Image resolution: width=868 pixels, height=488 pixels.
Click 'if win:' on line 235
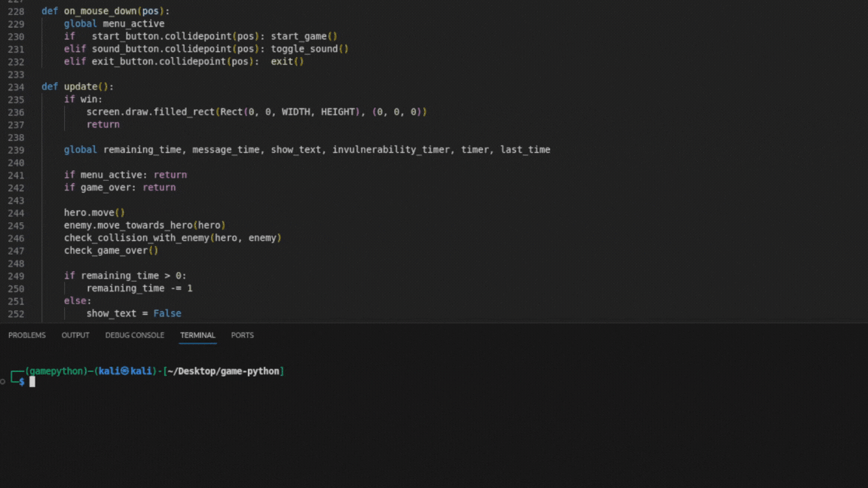pyautogui.click(x=83, y=99)
